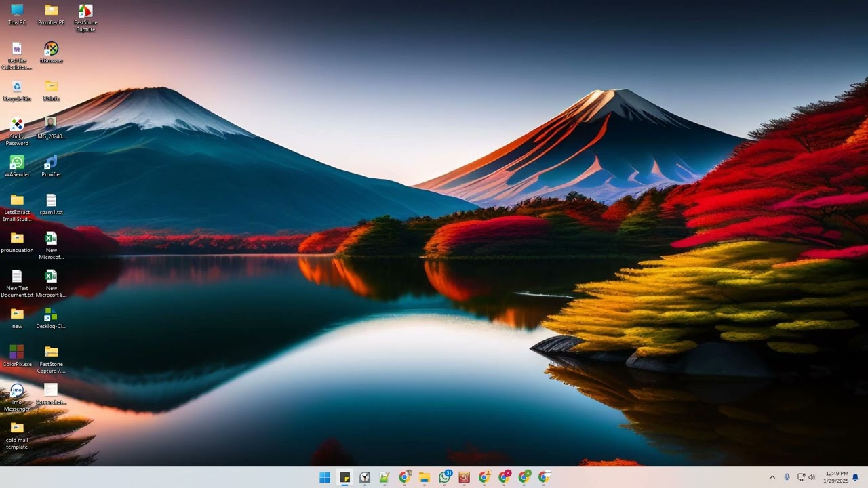Select the 'New Microsof...' Excel file
868x488 pixels.
52,245
